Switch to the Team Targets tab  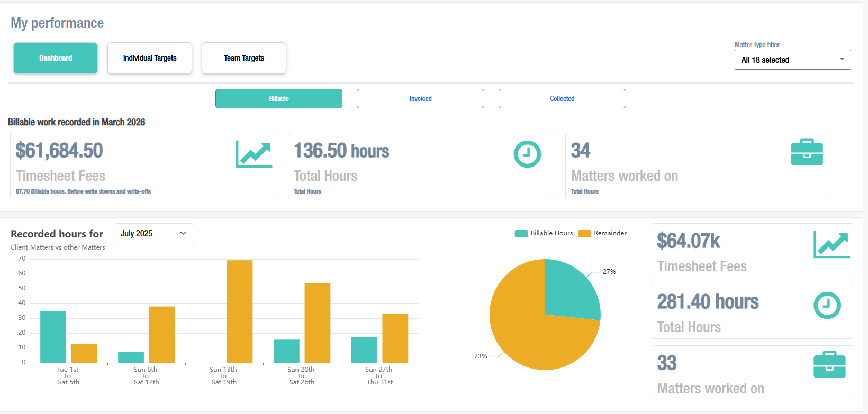[x=244, y=58]
